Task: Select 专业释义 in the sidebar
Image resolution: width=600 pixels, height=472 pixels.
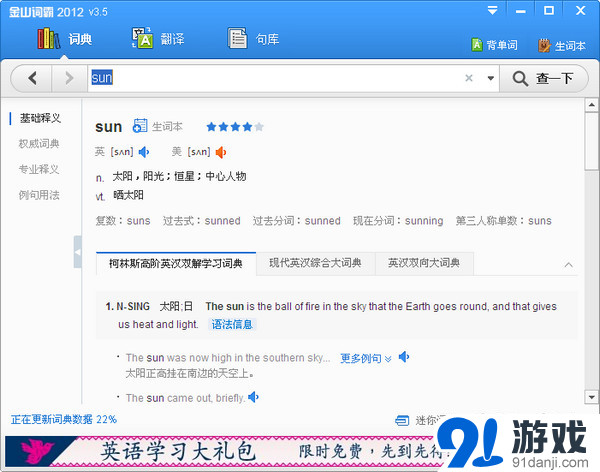Action: pos(39,169)
